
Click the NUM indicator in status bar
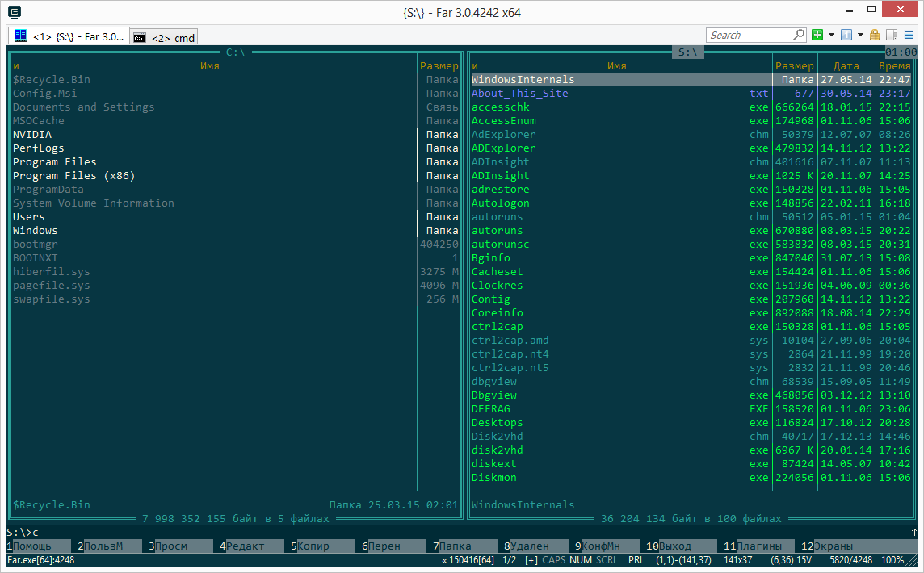click(581, 560)
